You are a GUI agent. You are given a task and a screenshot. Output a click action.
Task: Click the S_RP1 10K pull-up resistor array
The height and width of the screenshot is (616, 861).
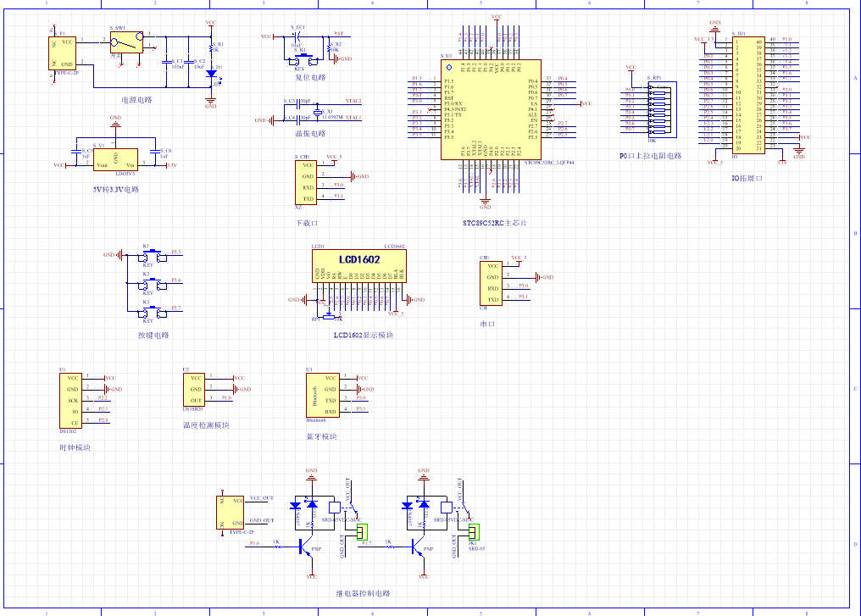tap(660, 109)
